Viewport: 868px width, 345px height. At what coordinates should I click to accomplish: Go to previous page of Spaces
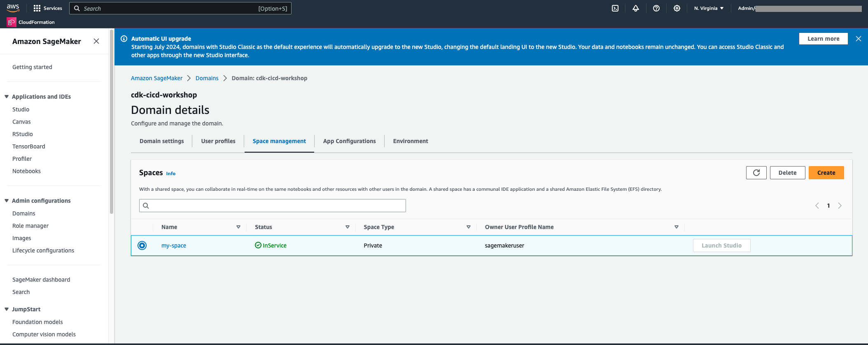(x=817, y=206)
